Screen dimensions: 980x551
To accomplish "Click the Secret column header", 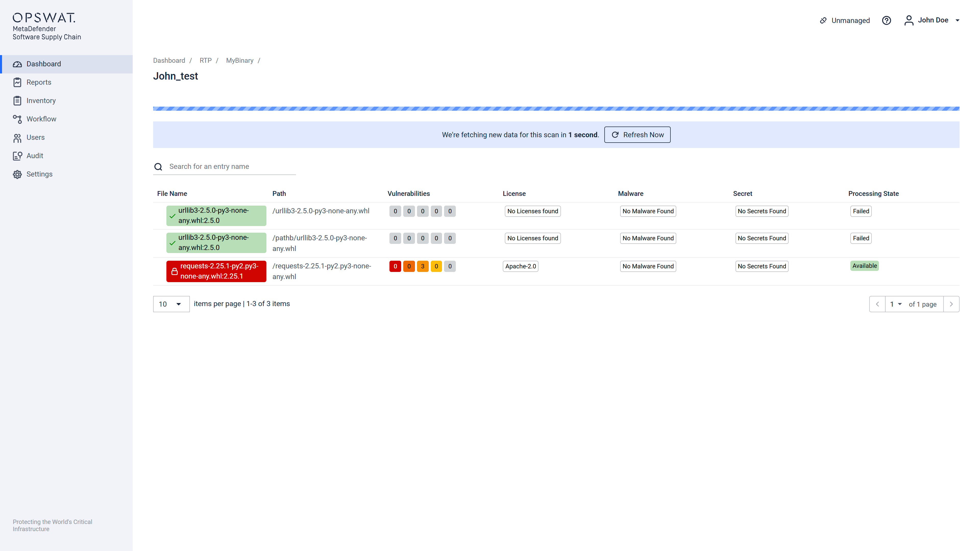I will point(743,194).
